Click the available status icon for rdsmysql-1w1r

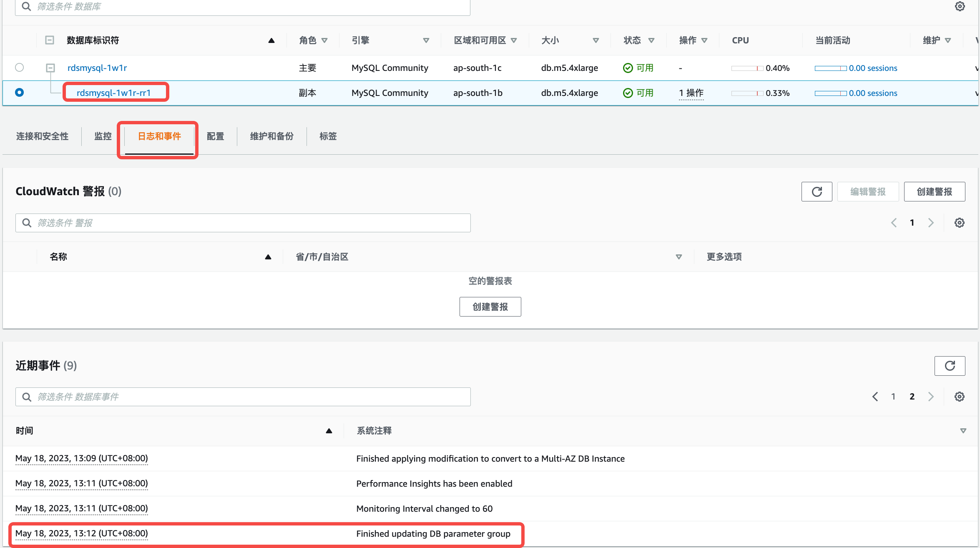coord(628,68)
